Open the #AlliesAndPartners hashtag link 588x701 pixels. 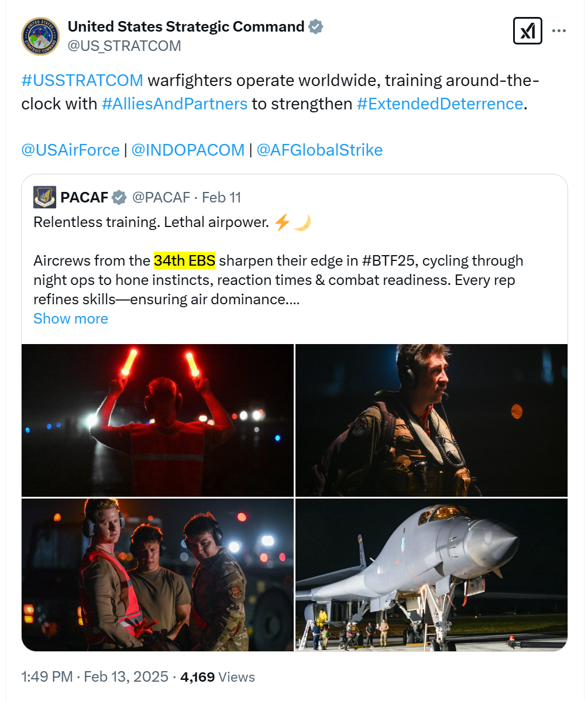(x=174, y=104)
